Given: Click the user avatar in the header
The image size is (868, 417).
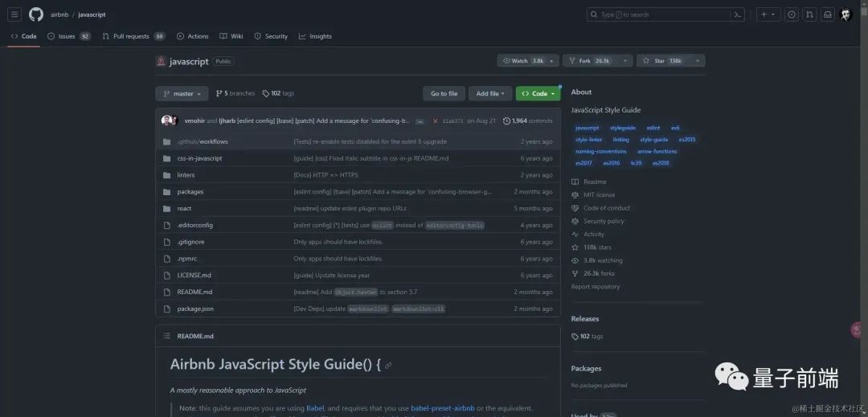Looking at the screenshot, I should click(x=846, y=14).
